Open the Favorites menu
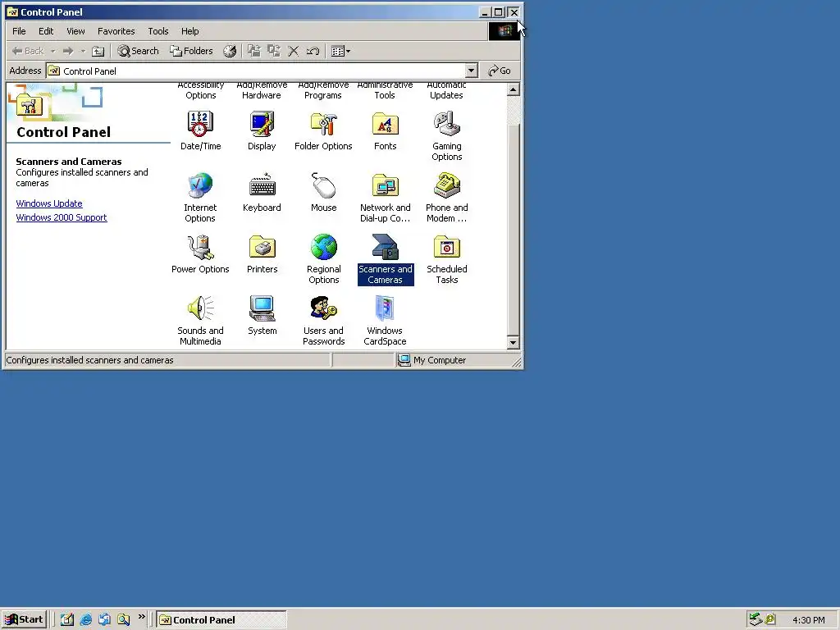 pos(116,31)
